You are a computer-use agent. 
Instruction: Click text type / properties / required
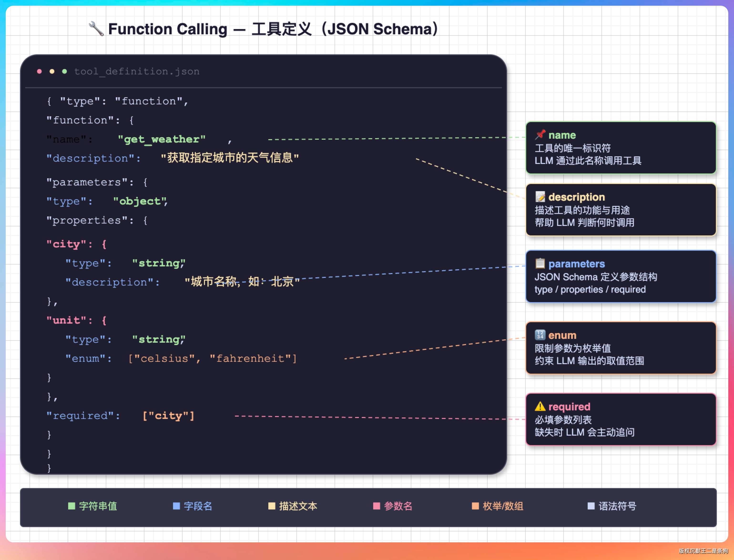point(590,289)
